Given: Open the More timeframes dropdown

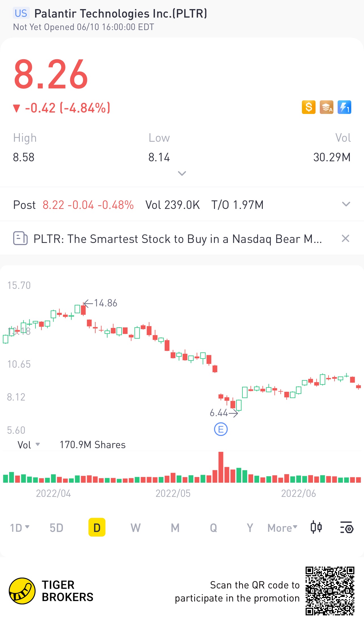Looking at the screenshot, I should 282,528.
